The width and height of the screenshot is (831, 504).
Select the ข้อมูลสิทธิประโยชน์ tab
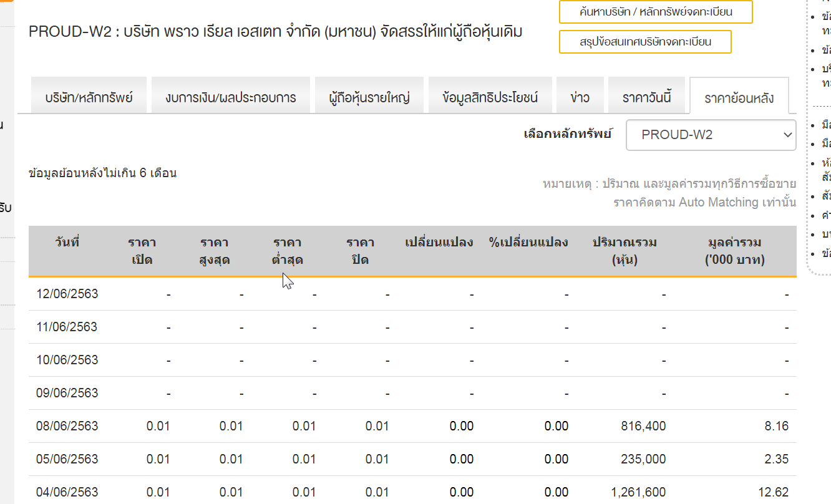(x=490, y=96)
